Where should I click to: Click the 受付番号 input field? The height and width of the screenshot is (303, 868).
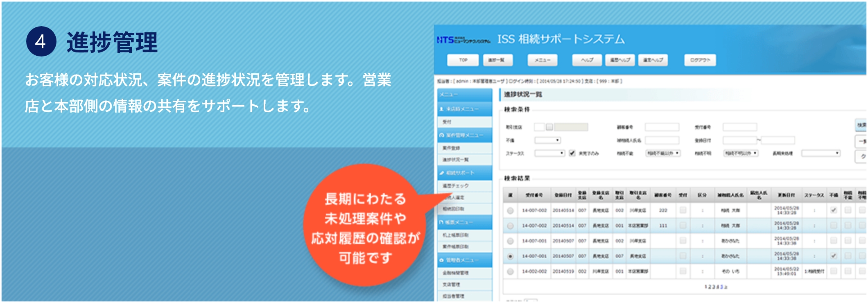point(740,127)
